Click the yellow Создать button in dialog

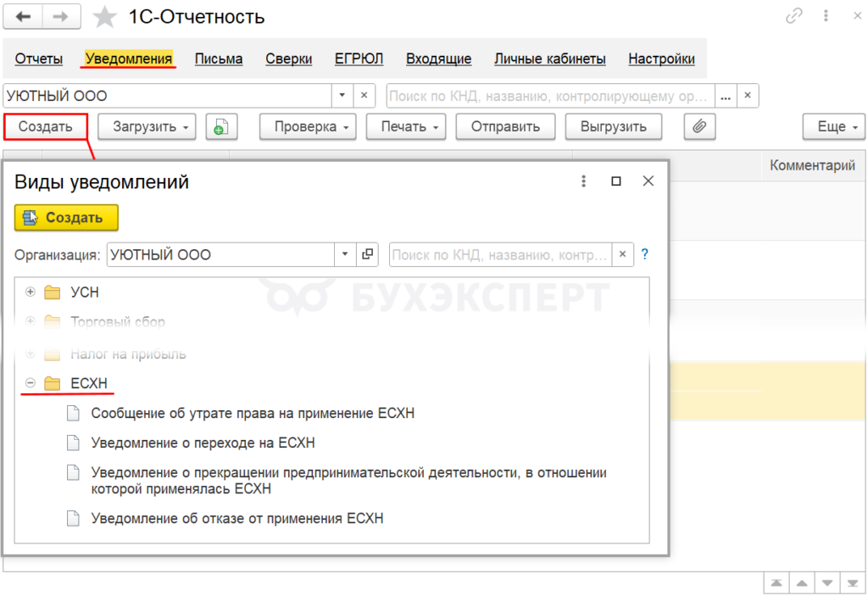(66, 218)
